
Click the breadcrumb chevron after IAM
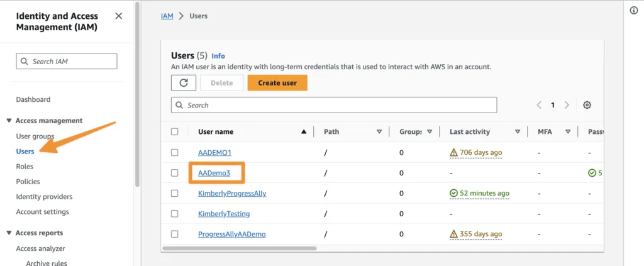181,16
